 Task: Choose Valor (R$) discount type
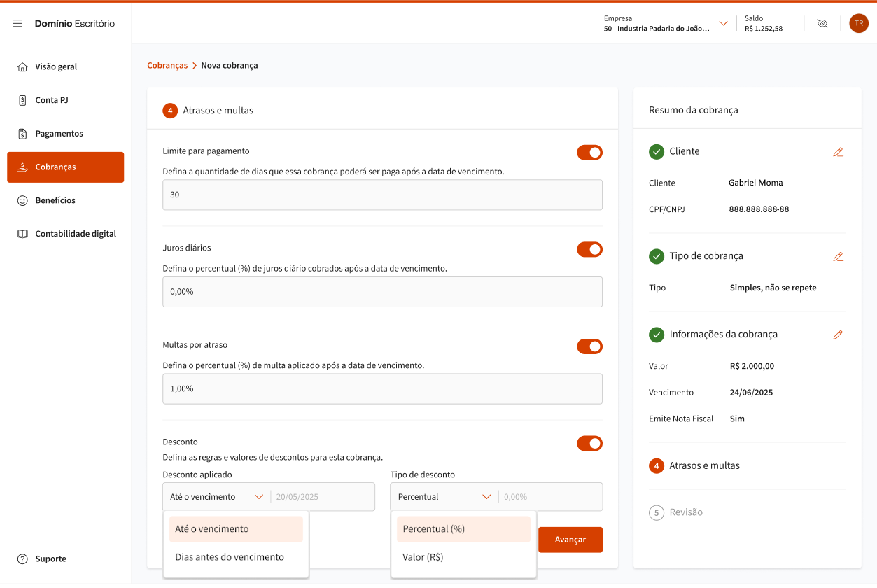tap(423, 558)
